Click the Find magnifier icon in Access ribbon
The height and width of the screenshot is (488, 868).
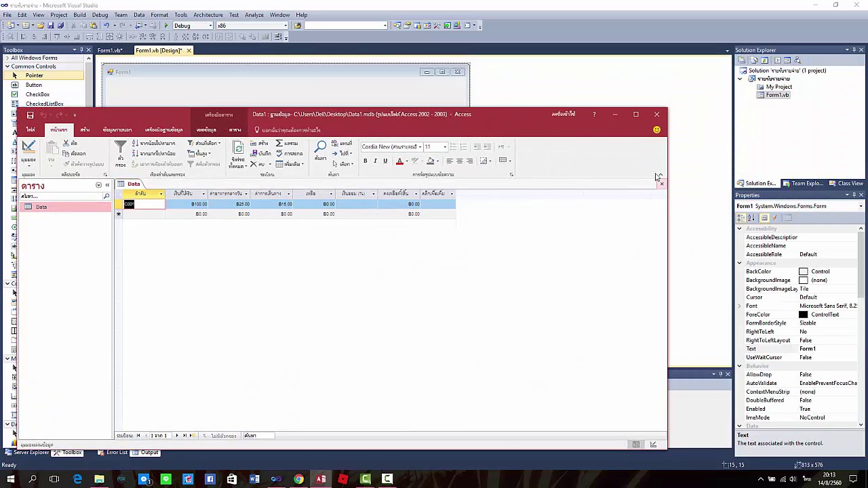[x=321, y=146]
